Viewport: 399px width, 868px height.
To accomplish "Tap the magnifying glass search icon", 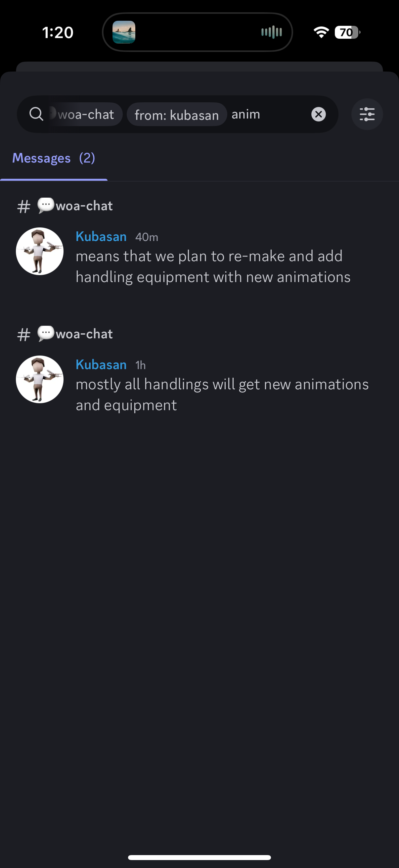I will pos(36,114).
